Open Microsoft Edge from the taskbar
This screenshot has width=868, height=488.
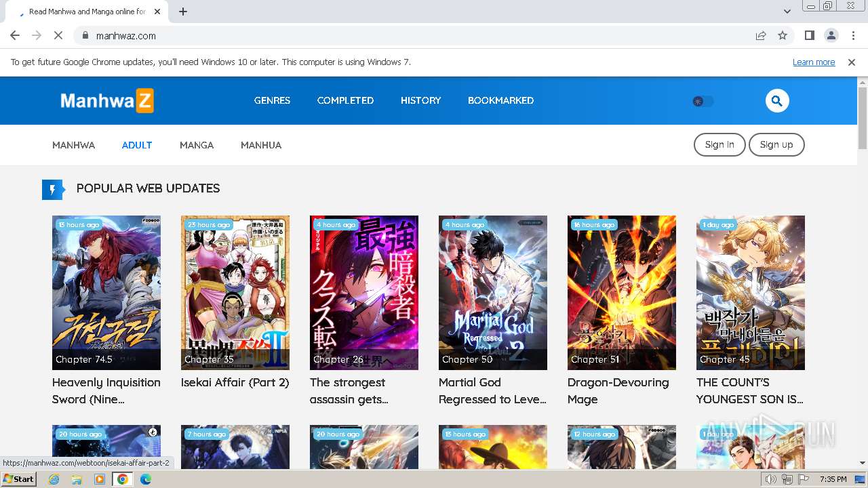[146, 479]
